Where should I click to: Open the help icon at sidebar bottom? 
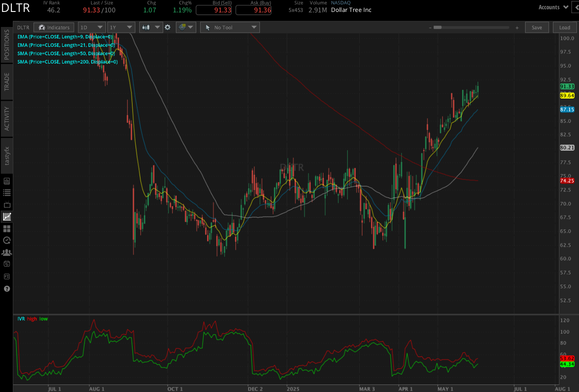(7, 289)
